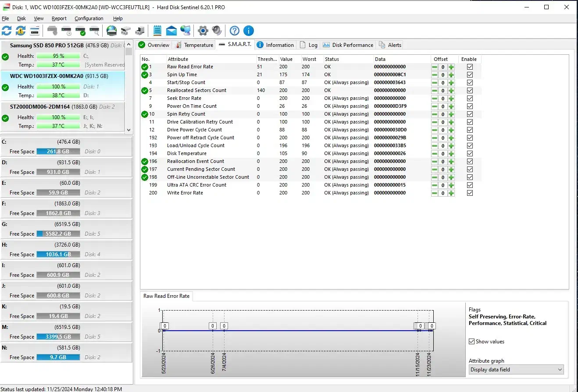Open the gear configuration icon in toolbar
578x392 pixels.
click(203, 31)
